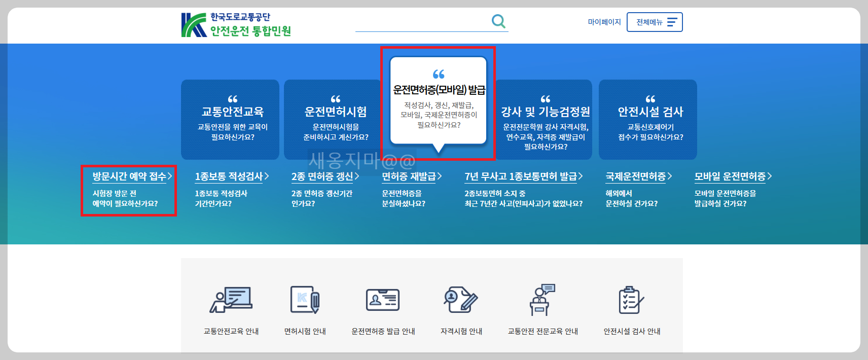Open the 전체메뉴 hamburger menu button

(x=655, y=22)
